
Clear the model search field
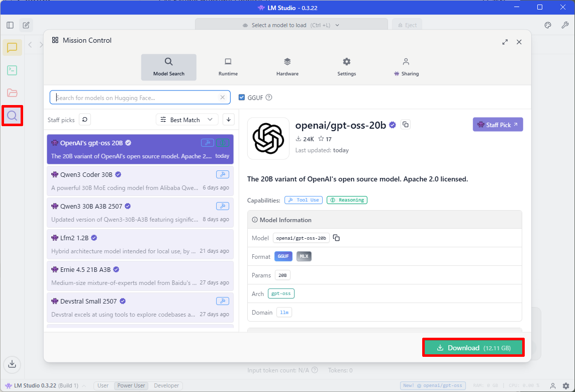click(222, 97)
